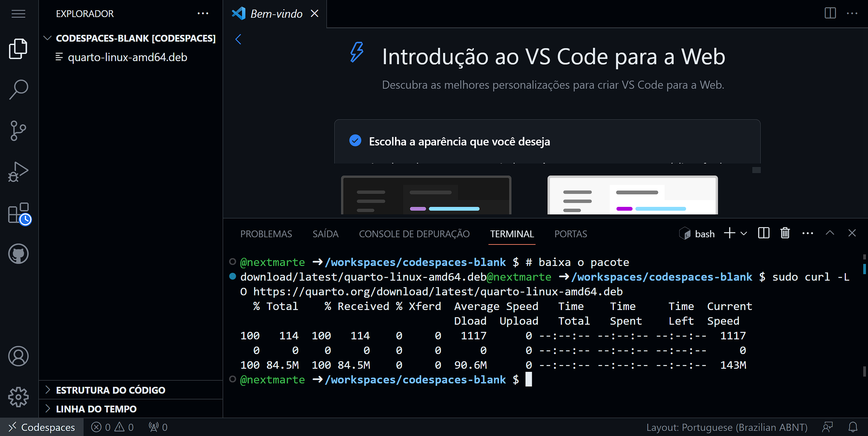Open the Manage settings gear
Viewport: 868px width, 436px height.
click(x=18, y=397)
